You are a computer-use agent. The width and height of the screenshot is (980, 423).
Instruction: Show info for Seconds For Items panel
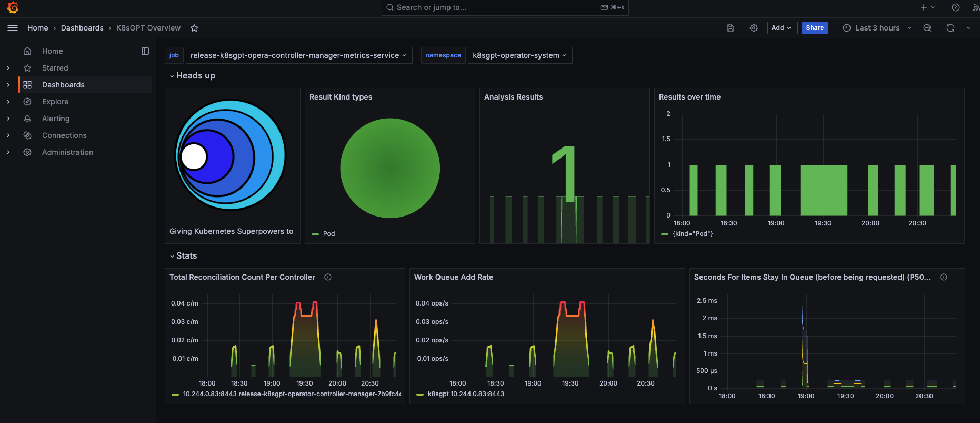tap(944, 277)
